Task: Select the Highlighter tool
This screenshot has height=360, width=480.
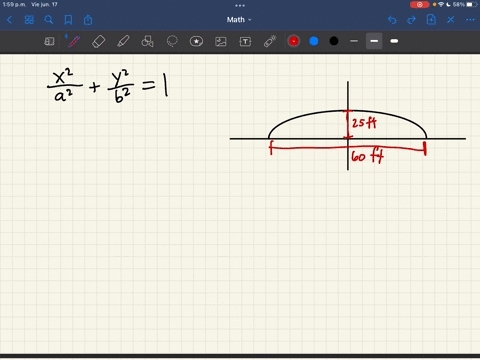Action: click(123, 41)
